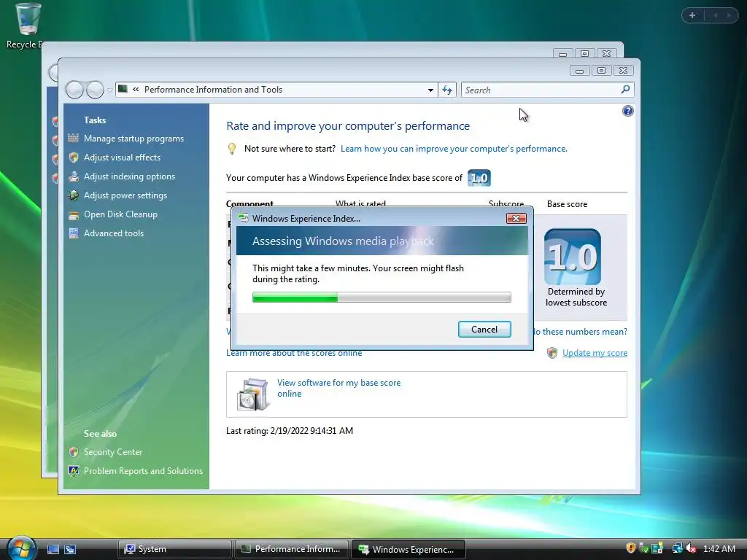747x560 pixels.
Task: Launch Open Disk Cleanup task
Action: [120, 214]
